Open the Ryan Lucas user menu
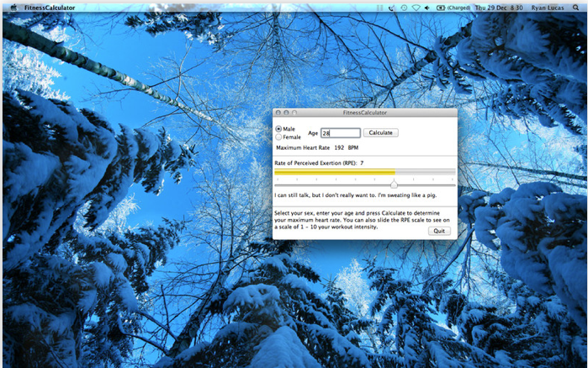The width and height of the screenshot is (588, 368). 547,8
